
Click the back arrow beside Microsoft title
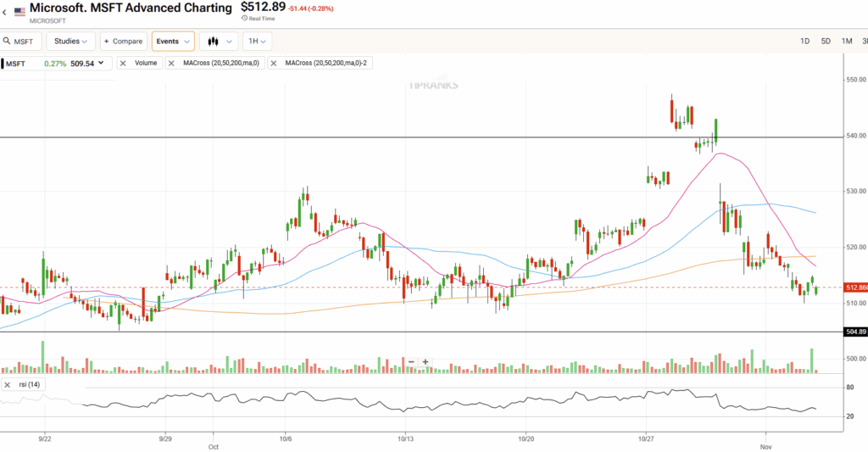click(5, 13)
